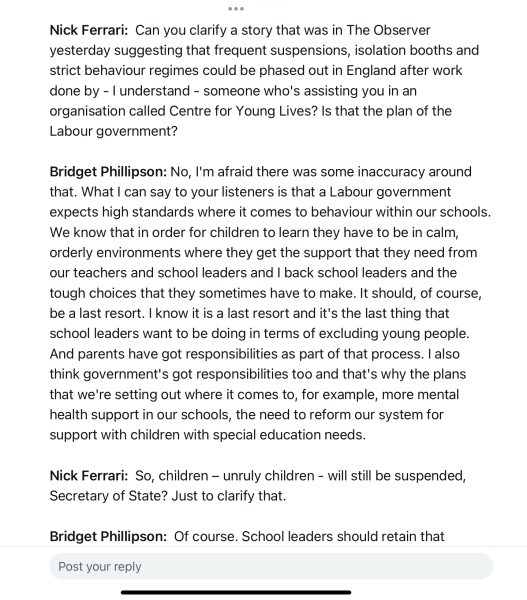527x600 pixels.
Task: Tap the first 'Nick Ferrari:' speaker name
Action: coord(89,30)
